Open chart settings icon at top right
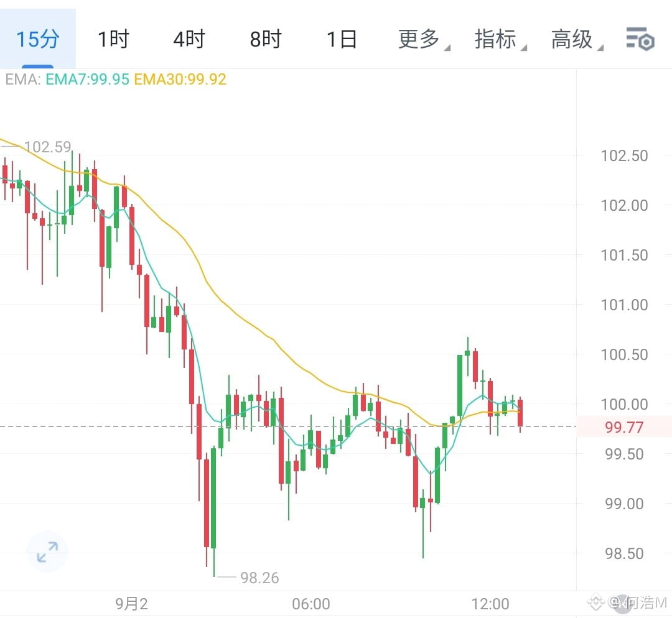Image resolution: width=672 pixels, height=618 pixels. point(640,39)
